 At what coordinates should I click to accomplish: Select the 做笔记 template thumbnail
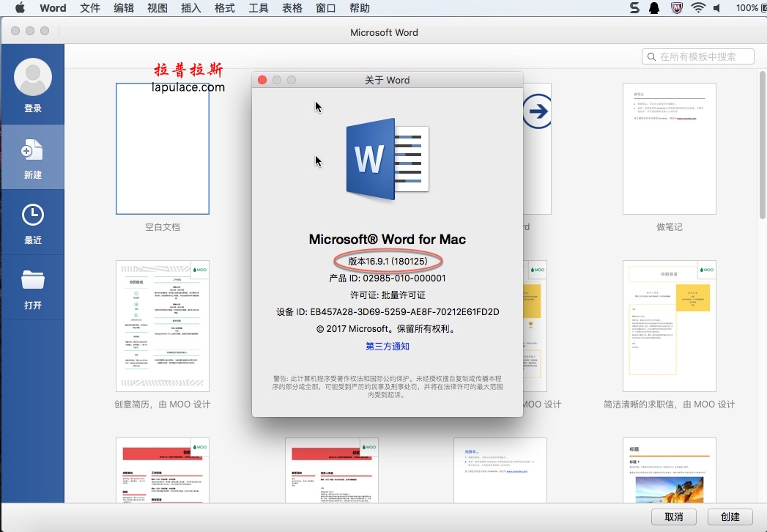(669, 149)
